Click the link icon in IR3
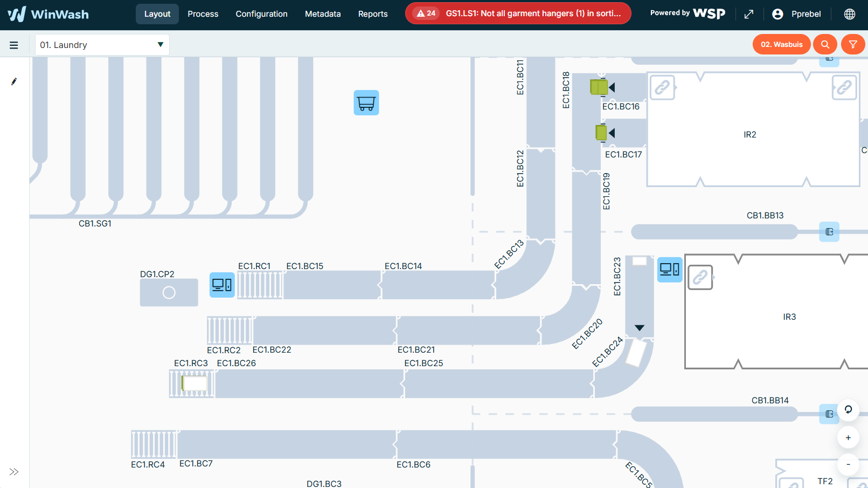 click(x=700, y=278)
